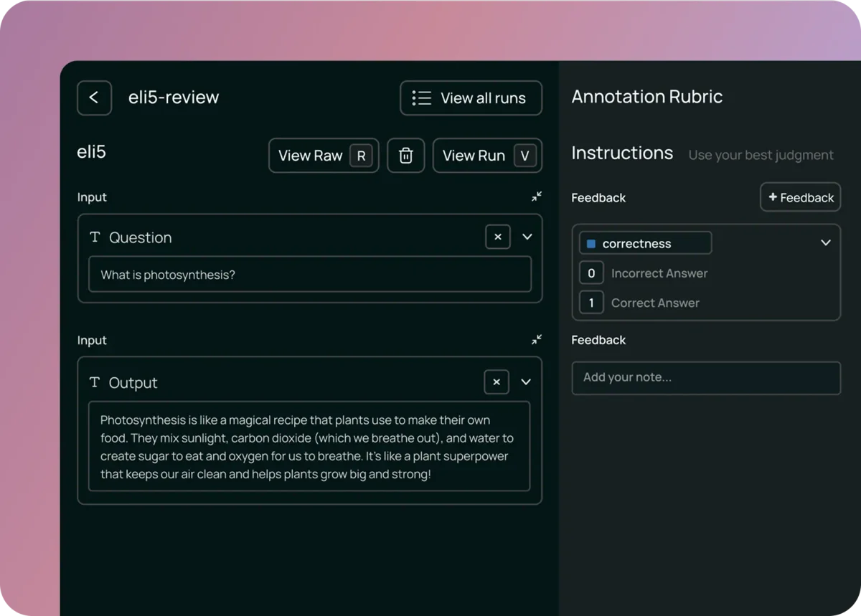Click the blue correctness color swatch

pyautogui.click(x=591, y=244)
